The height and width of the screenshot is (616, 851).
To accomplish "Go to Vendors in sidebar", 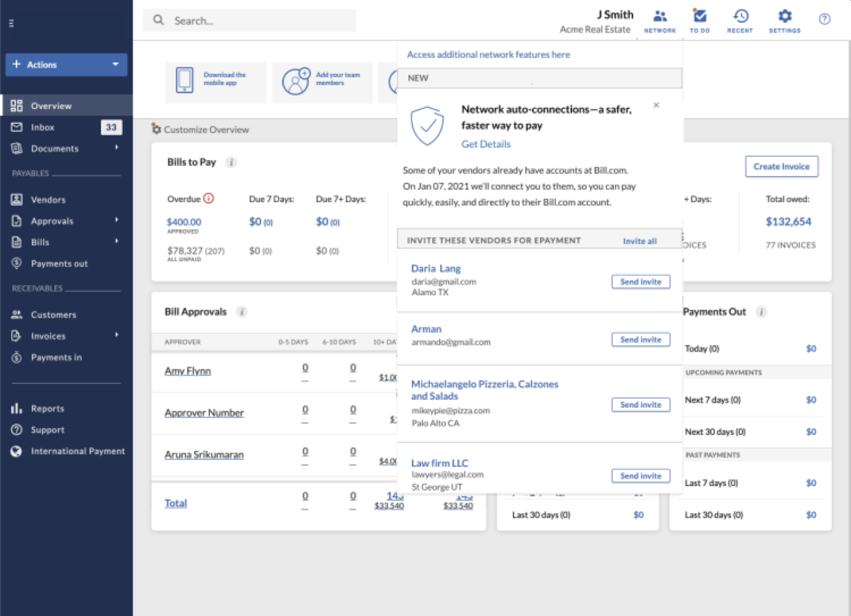I will pos(48,199).
